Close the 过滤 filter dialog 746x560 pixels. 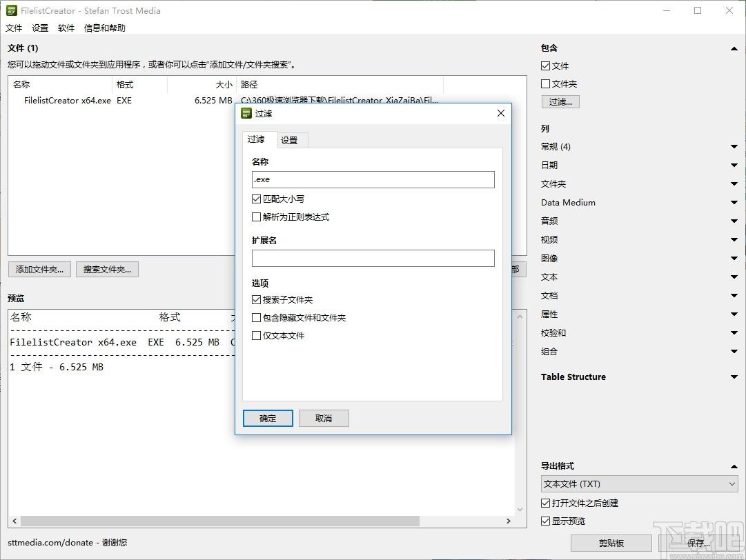pos(500,113)
